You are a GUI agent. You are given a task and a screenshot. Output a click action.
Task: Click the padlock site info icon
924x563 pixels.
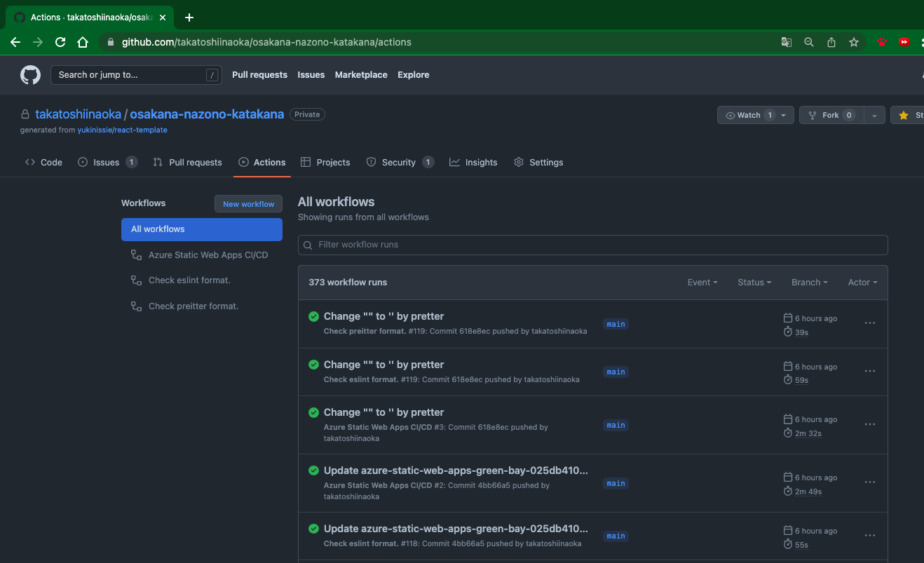110,42
